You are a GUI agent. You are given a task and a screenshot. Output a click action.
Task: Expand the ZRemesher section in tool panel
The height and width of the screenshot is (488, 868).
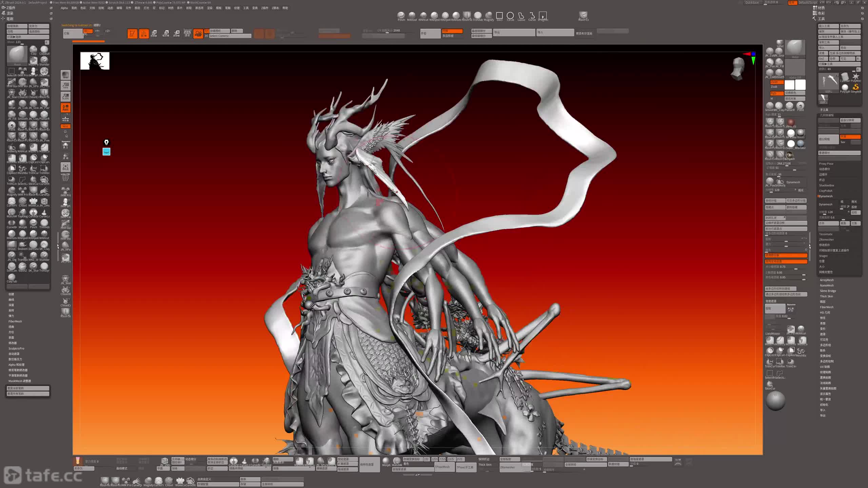click(826, 240)
